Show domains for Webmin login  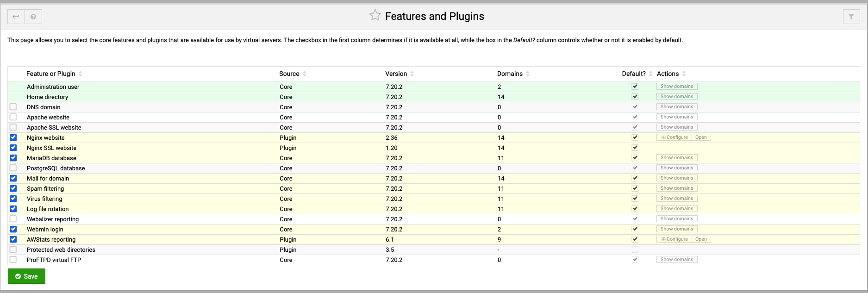(x=677, y=229)
